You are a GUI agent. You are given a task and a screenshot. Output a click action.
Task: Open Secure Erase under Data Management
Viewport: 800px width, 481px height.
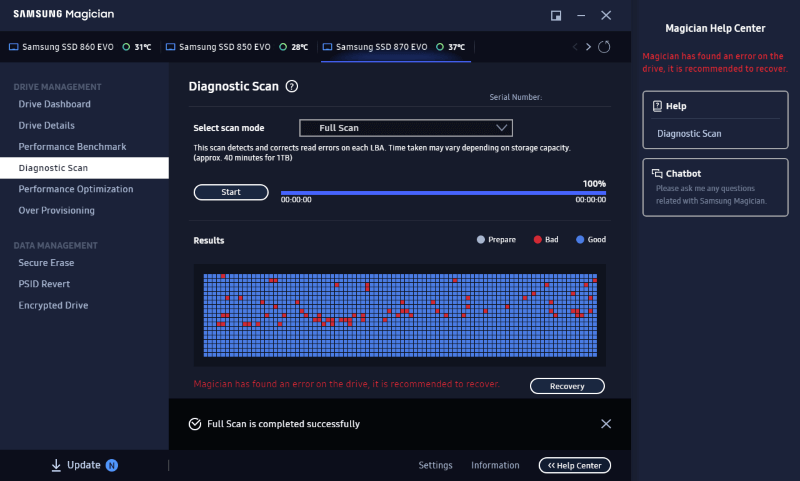46,263
